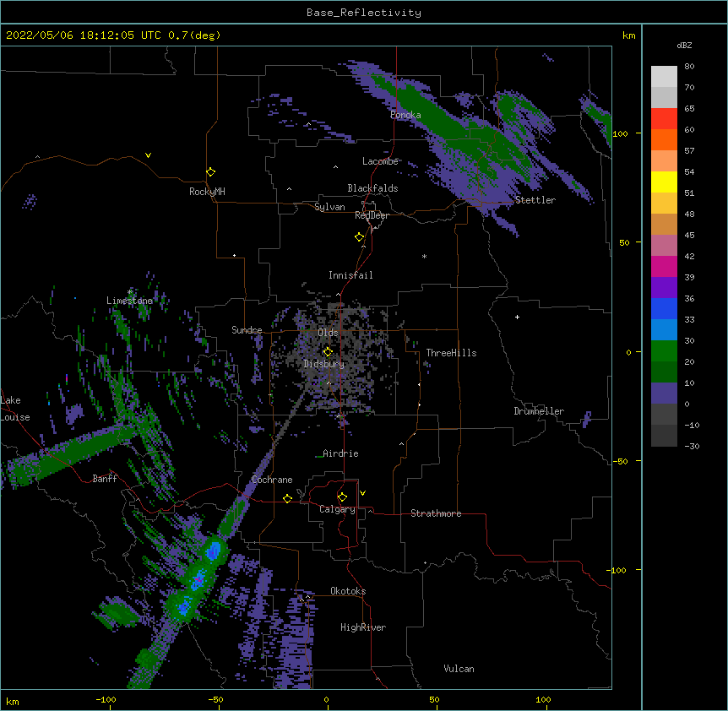Pick the yellow swatch between 54 and 51 dBZ
Image resolution: width=728 pixels, height=711 pixels.
coord(664,182)
